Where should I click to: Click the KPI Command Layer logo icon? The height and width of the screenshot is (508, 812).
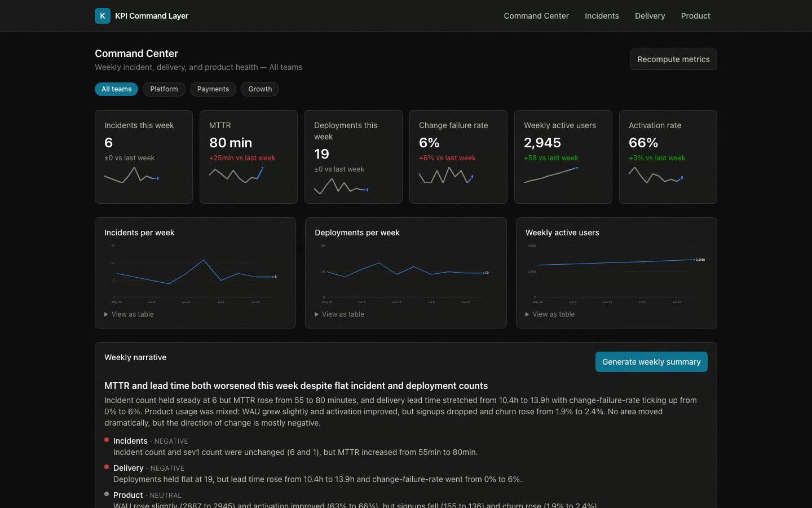coord(102,16)
